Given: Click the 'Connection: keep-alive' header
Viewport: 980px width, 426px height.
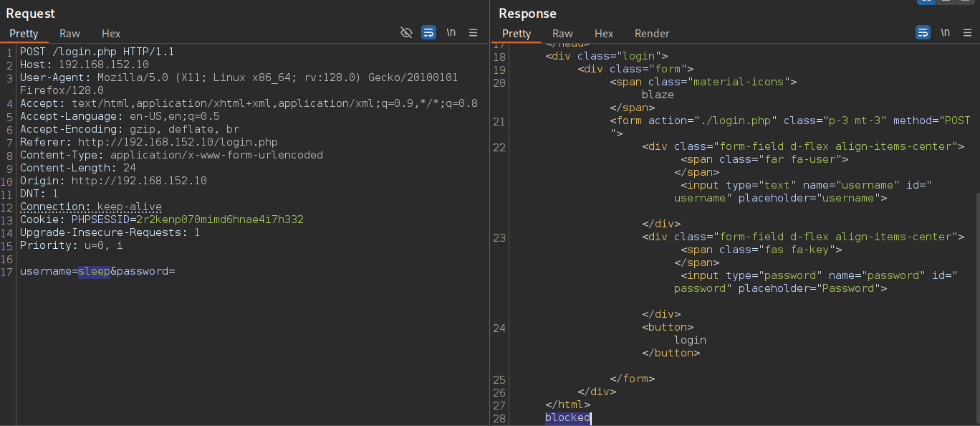Looking at the screenshot, I should pyautogui.click(x=91, y=207).
